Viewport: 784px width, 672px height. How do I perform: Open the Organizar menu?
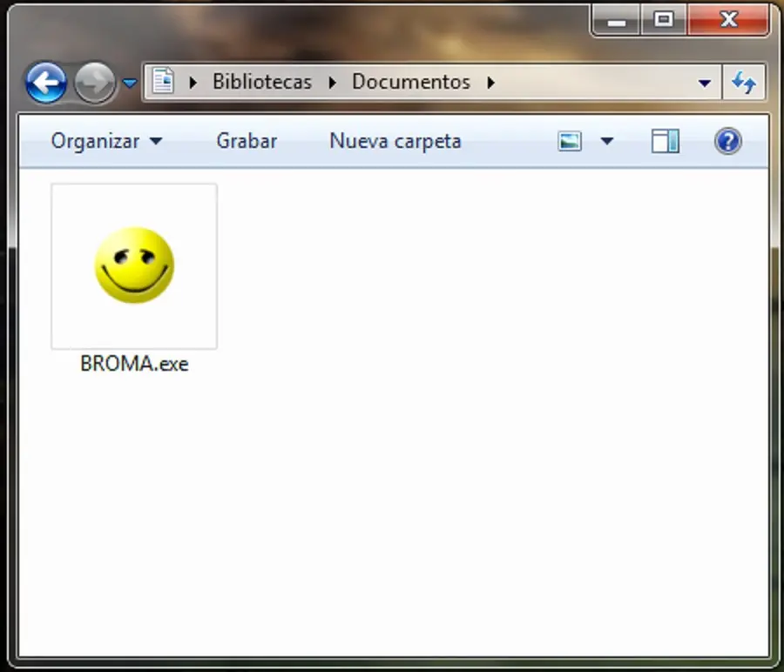(x=106, y=141)
